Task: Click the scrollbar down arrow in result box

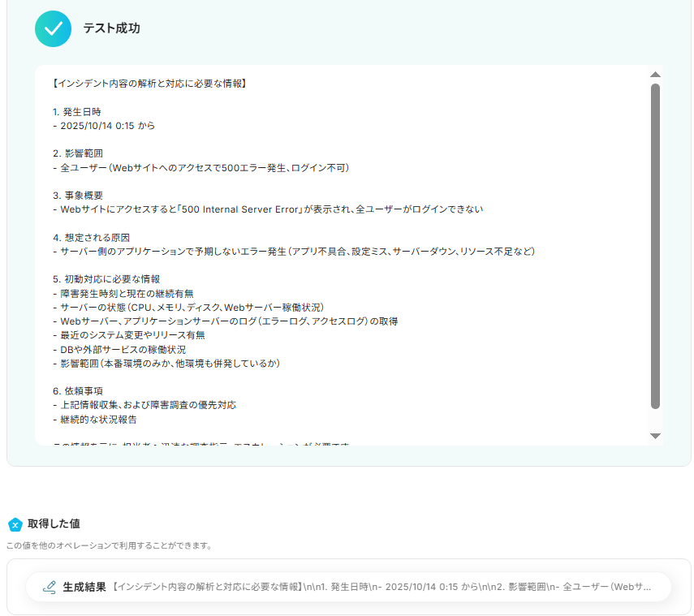Action: tap(655, 437)
